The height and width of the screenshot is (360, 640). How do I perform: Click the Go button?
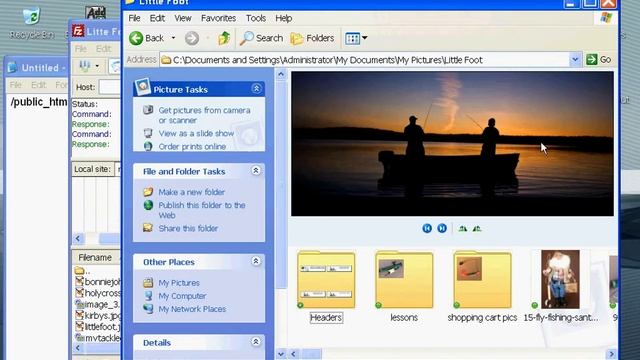[599, 60]
